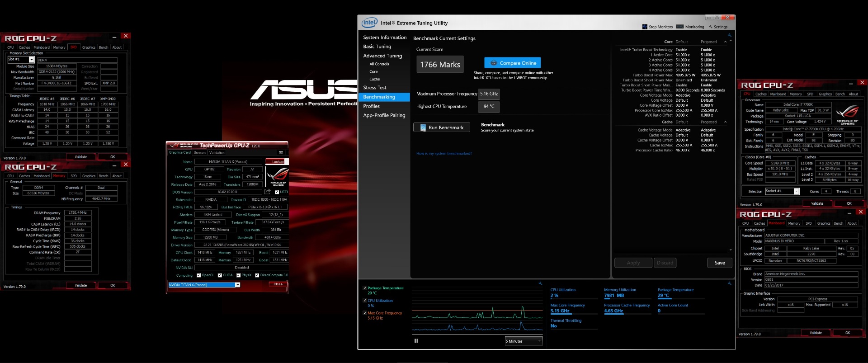The image size is (868, 363).
Task: Click the 1766 Marks score box
Action: pos(440,65)
